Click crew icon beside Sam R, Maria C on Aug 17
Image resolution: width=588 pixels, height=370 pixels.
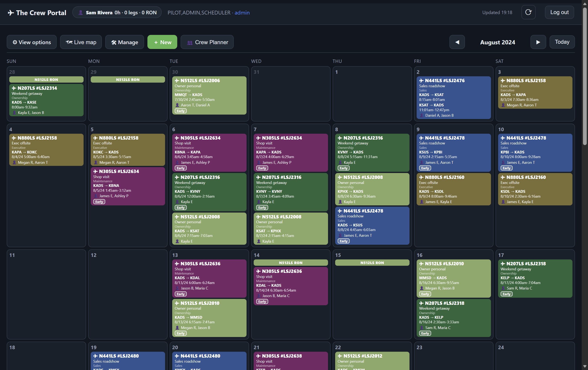point(503,288)
